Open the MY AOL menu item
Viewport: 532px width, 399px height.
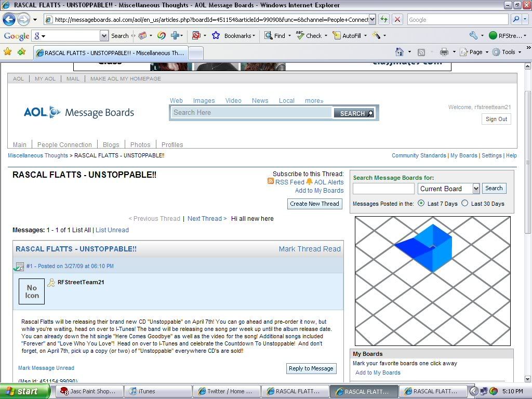coord(45,78)
